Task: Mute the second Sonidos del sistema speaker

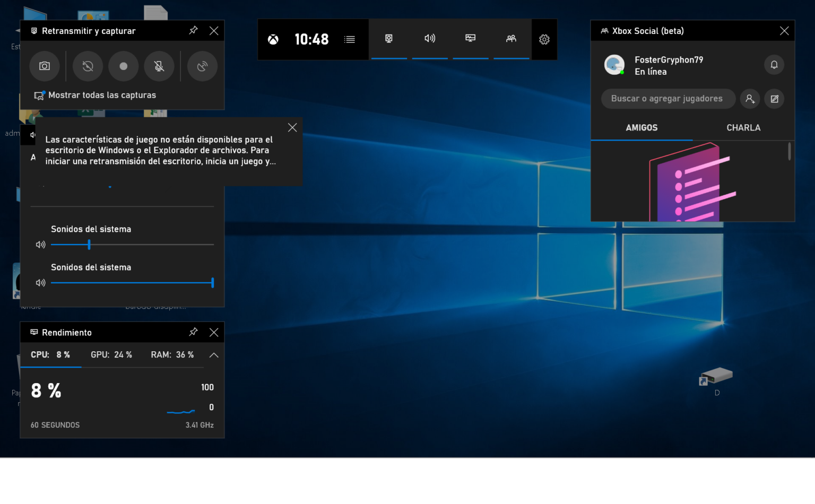Action: pos(40,283)
